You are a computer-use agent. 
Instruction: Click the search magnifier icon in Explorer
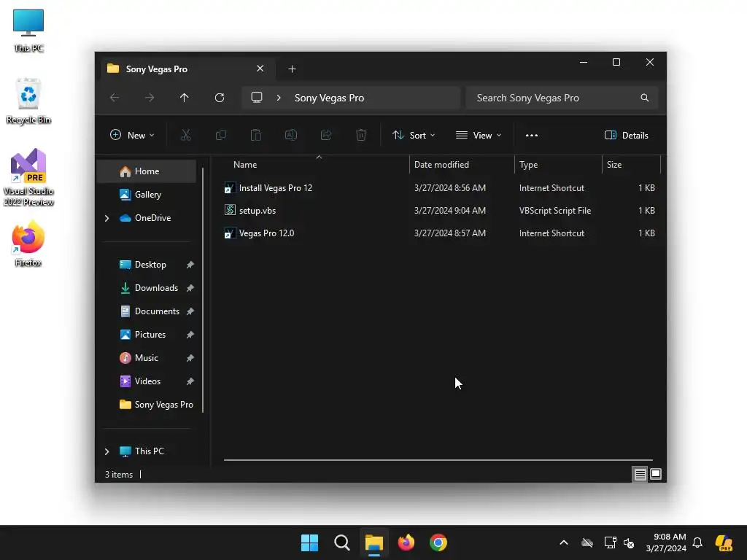click(x=645, y=98)
